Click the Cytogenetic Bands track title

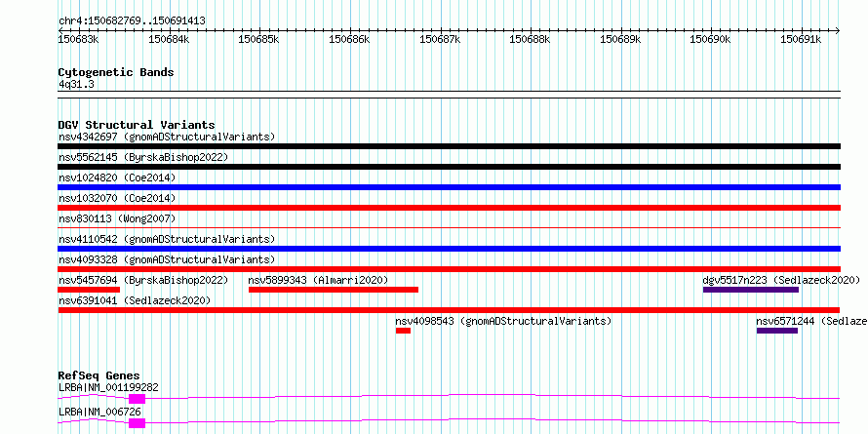coord(116,72)
